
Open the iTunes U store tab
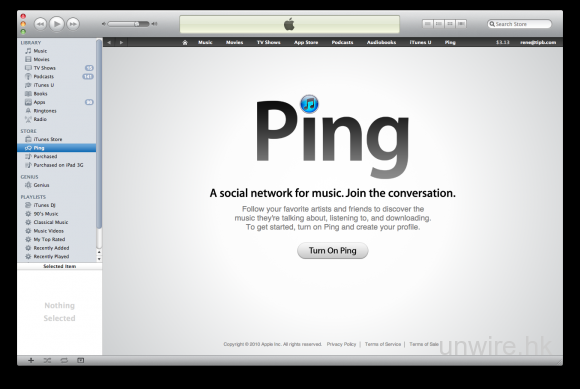pyautogui.click(x=420, y=43)
